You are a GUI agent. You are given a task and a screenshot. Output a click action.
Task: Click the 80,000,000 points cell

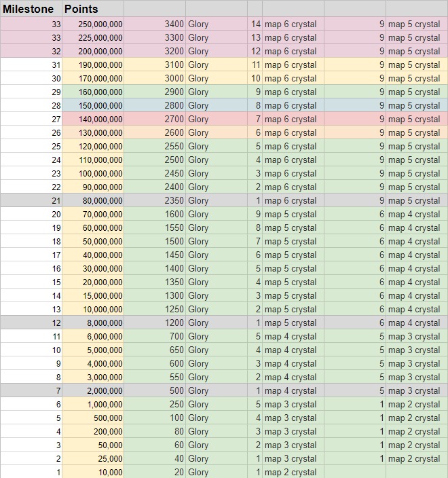93,200
